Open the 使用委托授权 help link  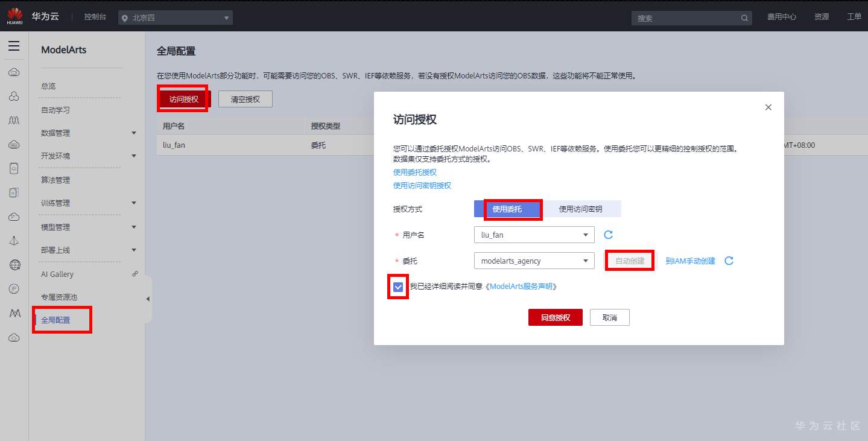415,173
